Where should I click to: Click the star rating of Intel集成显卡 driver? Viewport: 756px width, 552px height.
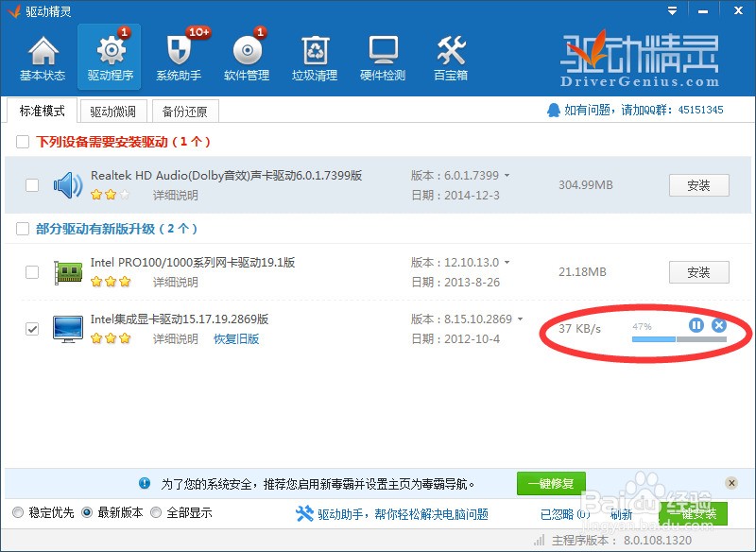(x=111, y=338)
